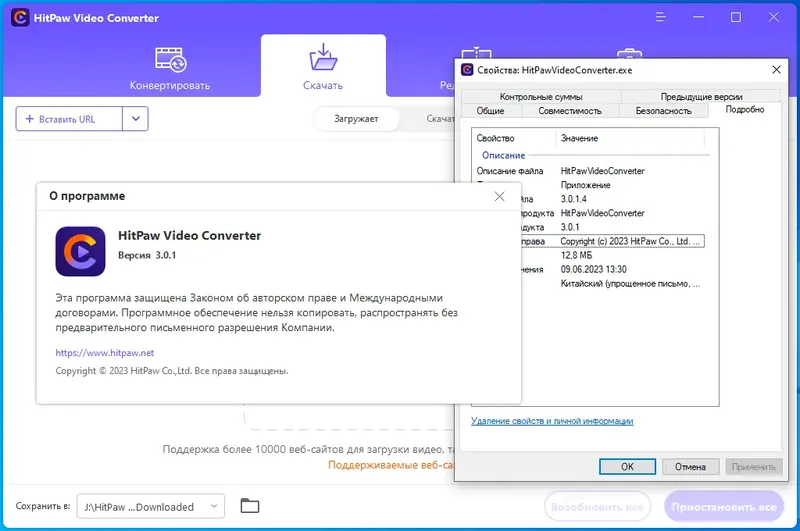
Task: Click the HitPaw app logo in About dialog
Action: tap(81, 251)
